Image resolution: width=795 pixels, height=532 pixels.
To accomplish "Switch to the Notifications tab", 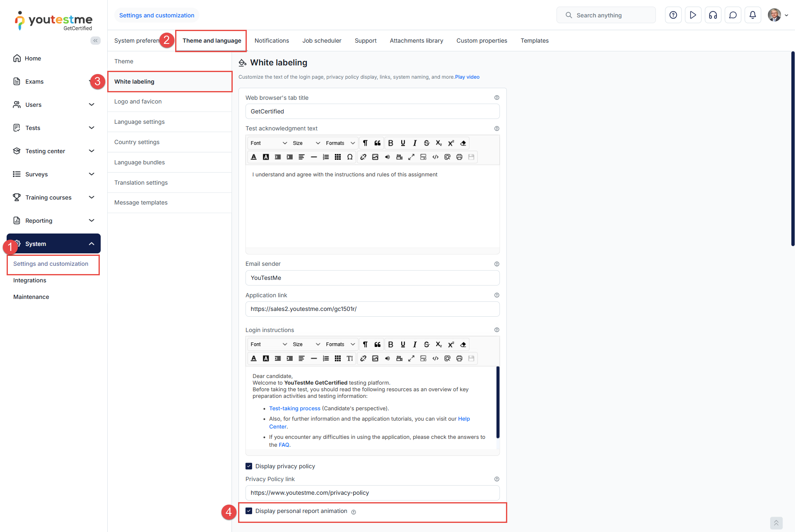I will [272, 41].
